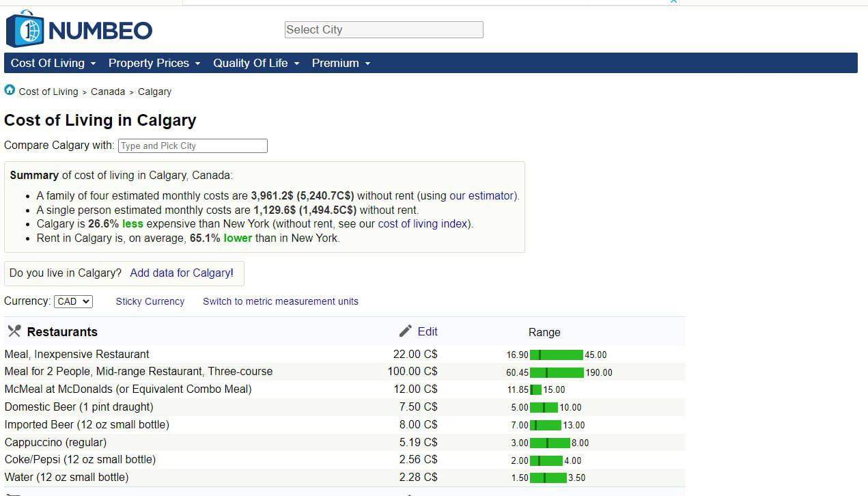Click 'Water (12 oz small bottle)' label
Screen dimensions: 868x496
tap(67, 478)
